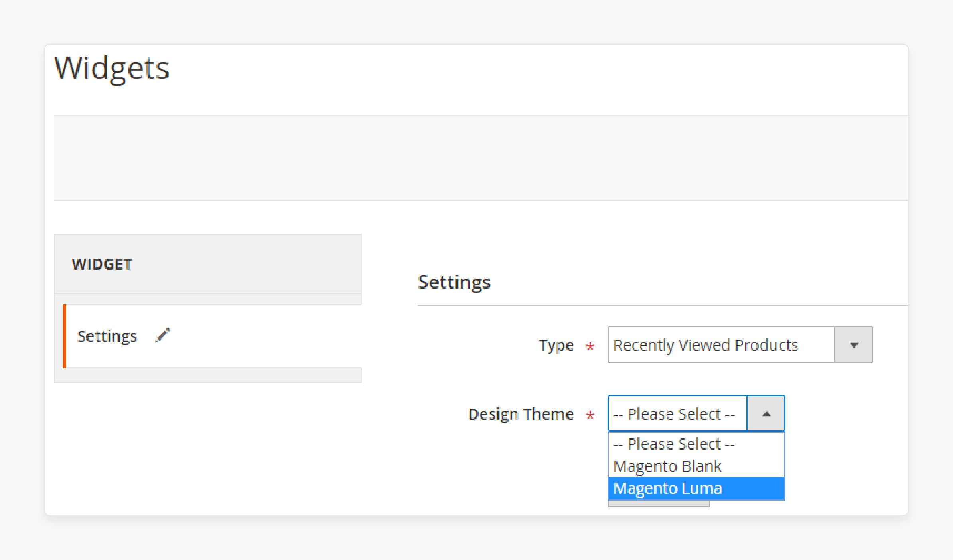Collapse the Design Theme dropdown arrow

pyautogui.click(x=766, y=414)
